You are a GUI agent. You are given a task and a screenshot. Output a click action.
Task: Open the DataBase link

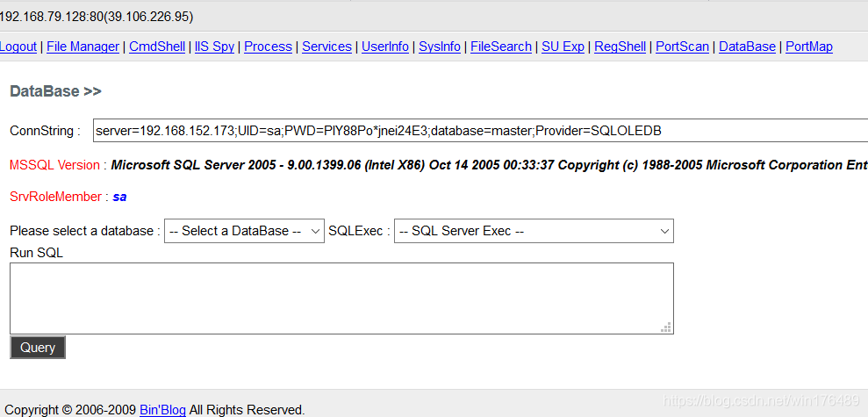[747, 47]
